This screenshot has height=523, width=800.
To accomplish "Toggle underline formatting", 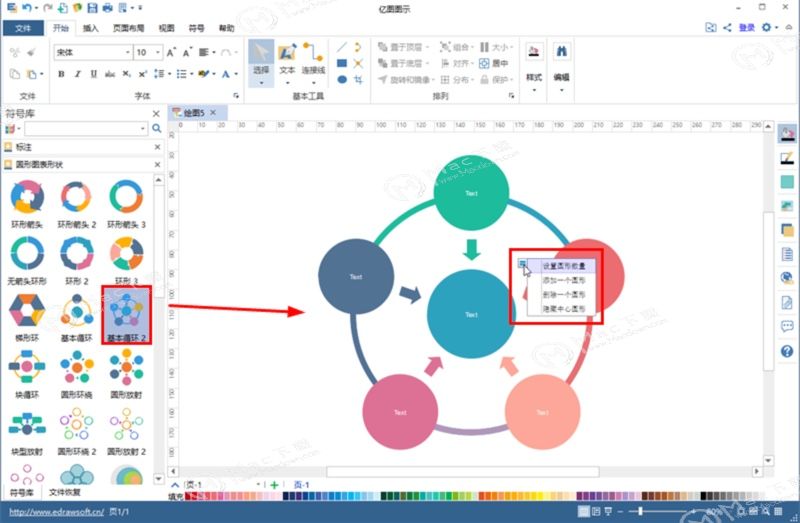I will coord(94,74).
